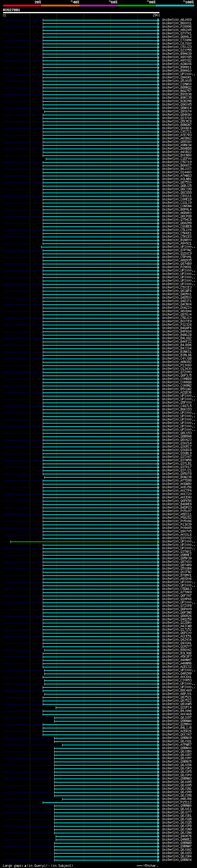Select hit label UniRef100_A7TD88
The image size is (197, 868).
coord(177,481)
